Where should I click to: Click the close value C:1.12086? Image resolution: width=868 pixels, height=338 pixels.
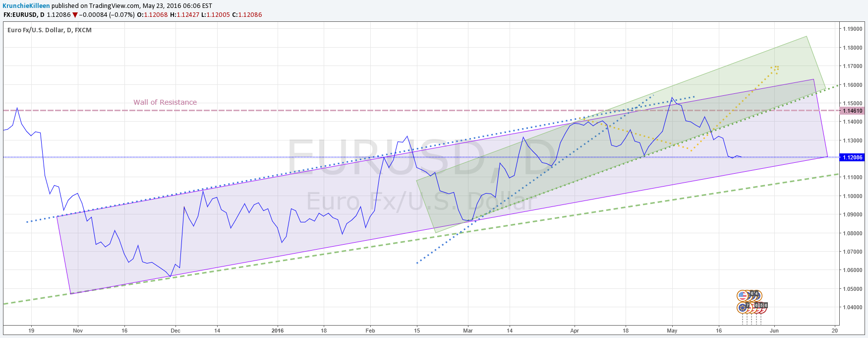247,15
